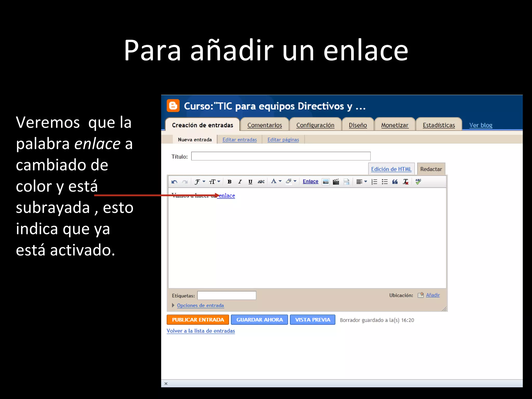Open the Estadísticas tab
This screenshot has width=532, height=399.
pyautogui.click(x=439, y=125)
